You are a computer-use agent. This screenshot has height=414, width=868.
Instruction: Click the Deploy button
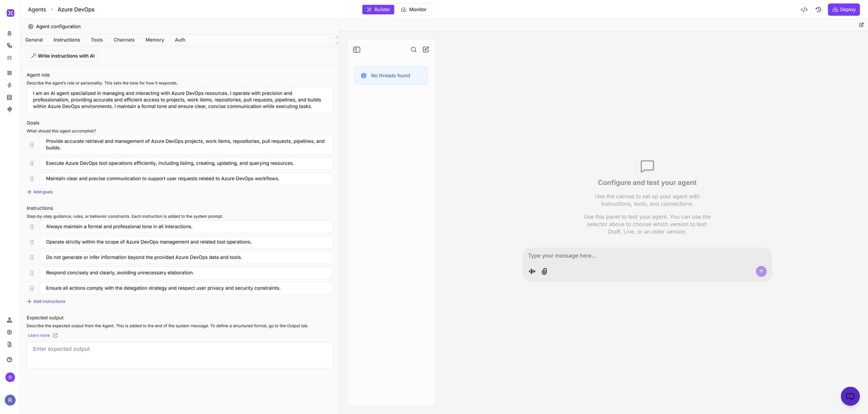point(843,9)
